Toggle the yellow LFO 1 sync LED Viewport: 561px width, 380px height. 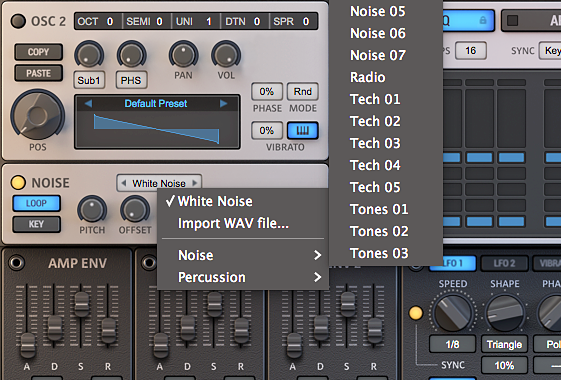pos(415,313)
